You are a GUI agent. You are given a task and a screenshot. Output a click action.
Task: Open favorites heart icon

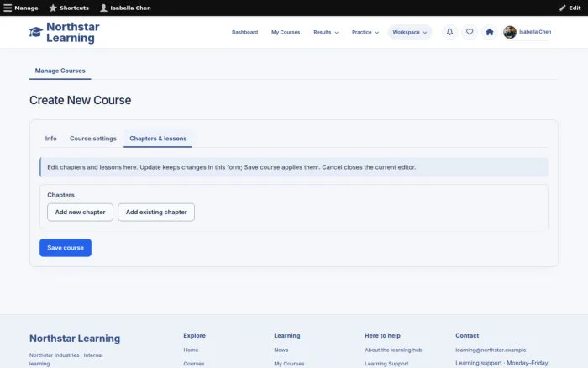tap(470, 32)
